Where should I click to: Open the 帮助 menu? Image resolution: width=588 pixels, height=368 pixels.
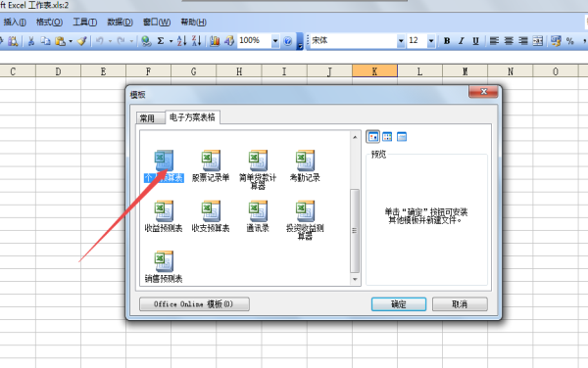click(x=193, y=23)
